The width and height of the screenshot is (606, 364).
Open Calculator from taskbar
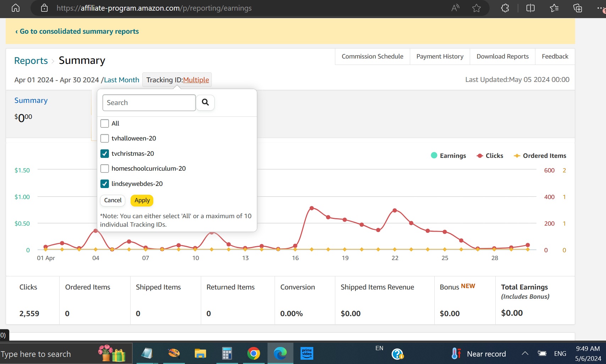point(227,354)
